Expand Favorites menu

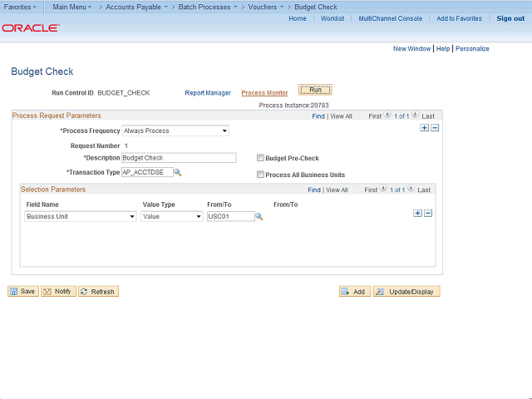(20, 7)
